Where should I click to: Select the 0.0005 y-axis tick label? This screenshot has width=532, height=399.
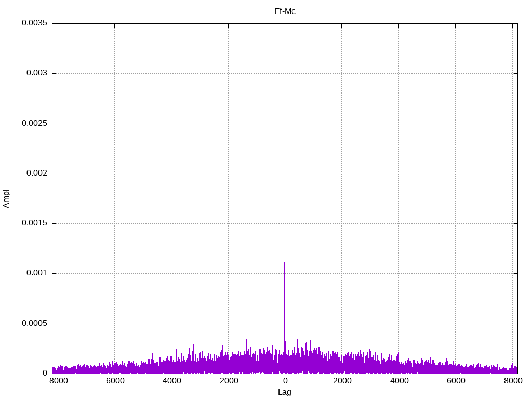pos(35,324)
